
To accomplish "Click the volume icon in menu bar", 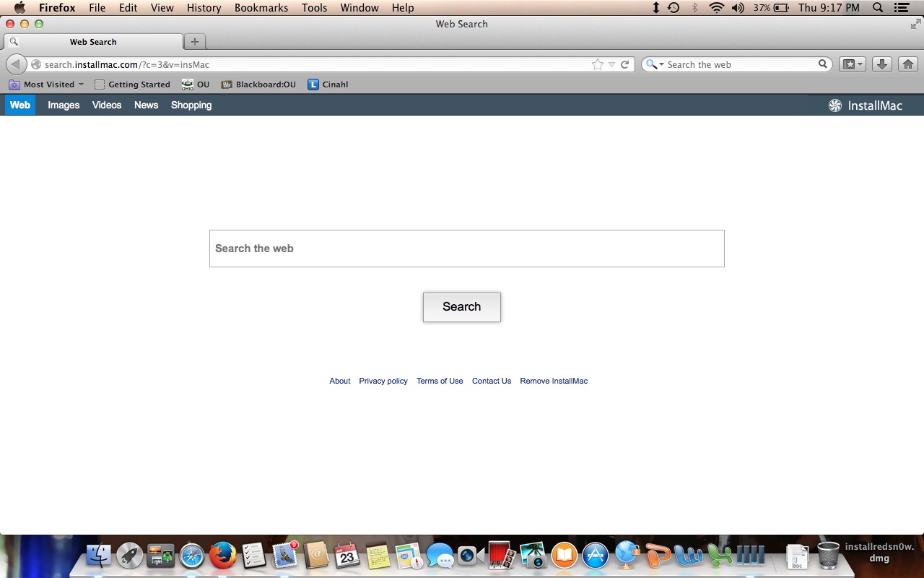I will [x=738, y=8].
